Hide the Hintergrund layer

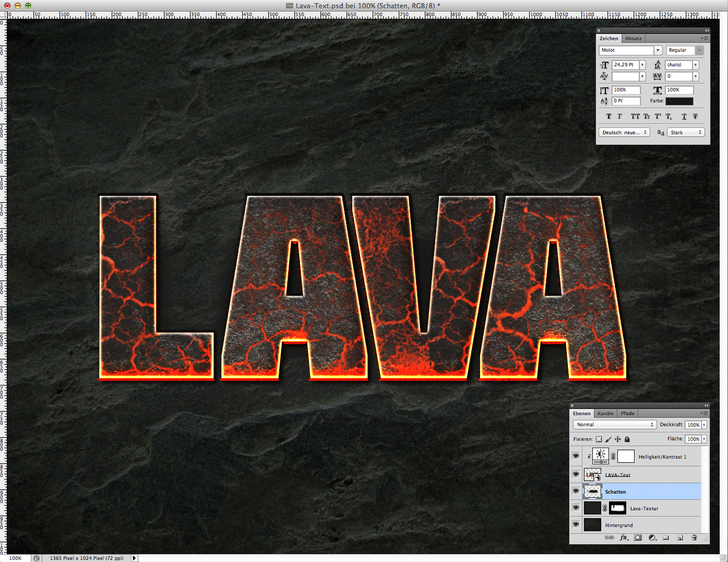[576, 525]
